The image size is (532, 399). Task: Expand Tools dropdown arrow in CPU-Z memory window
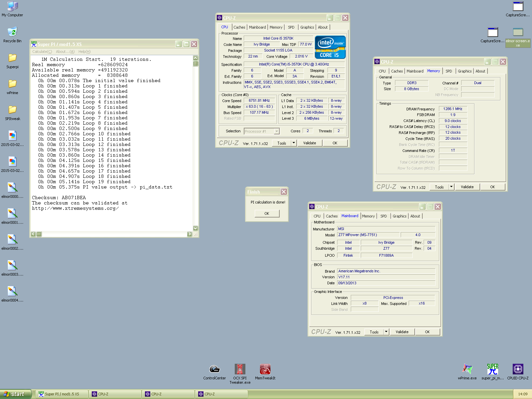point(451,187)
